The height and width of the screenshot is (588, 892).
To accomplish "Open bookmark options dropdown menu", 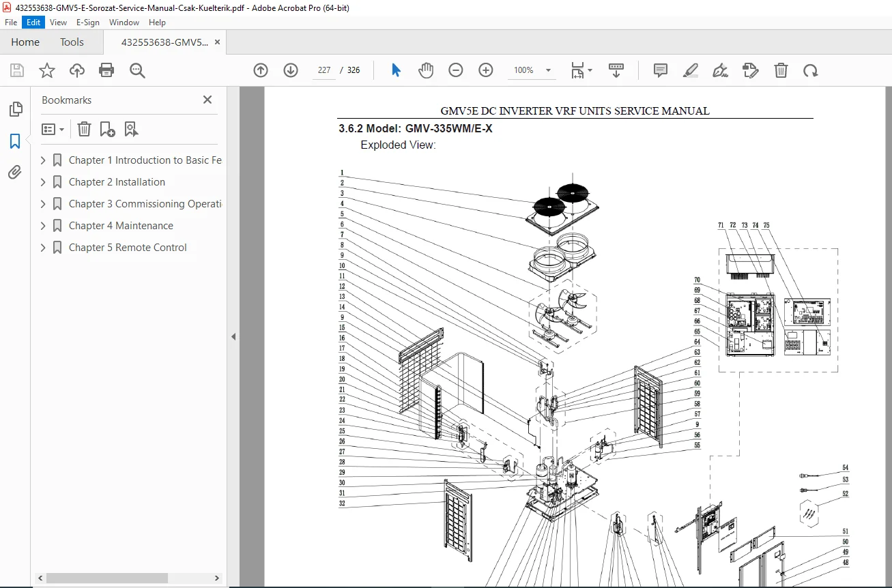I will click(x=53, y=129).
